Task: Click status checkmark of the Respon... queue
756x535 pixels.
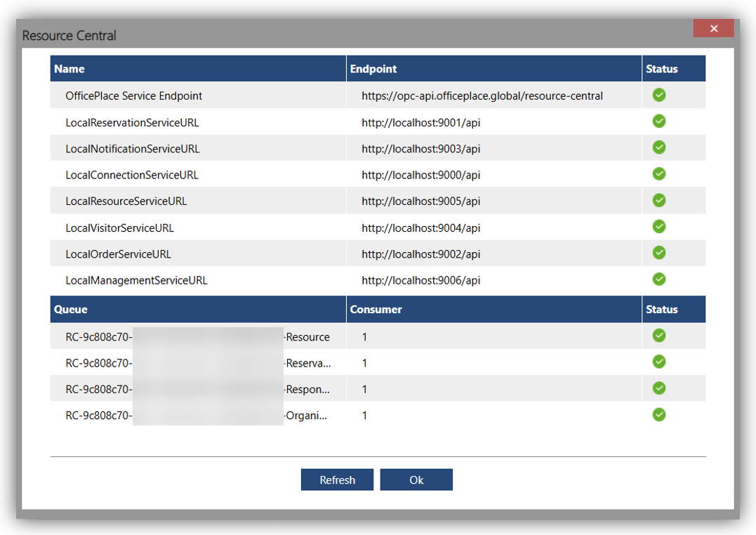Action: 659,388
